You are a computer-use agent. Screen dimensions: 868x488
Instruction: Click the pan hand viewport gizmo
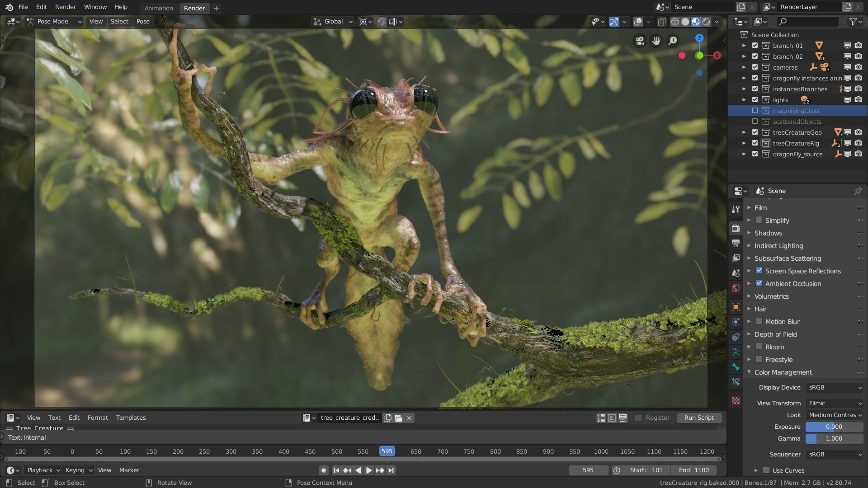(656, 41)
